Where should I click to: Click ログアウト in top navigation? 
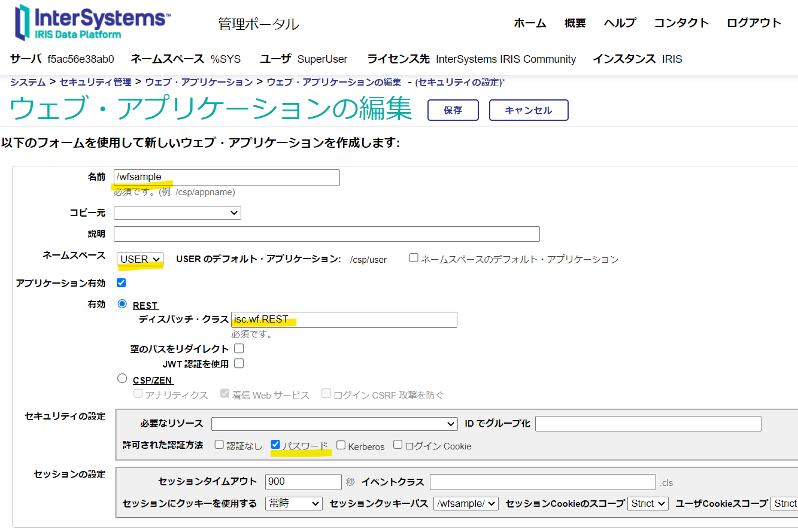(x=754, y=23)
